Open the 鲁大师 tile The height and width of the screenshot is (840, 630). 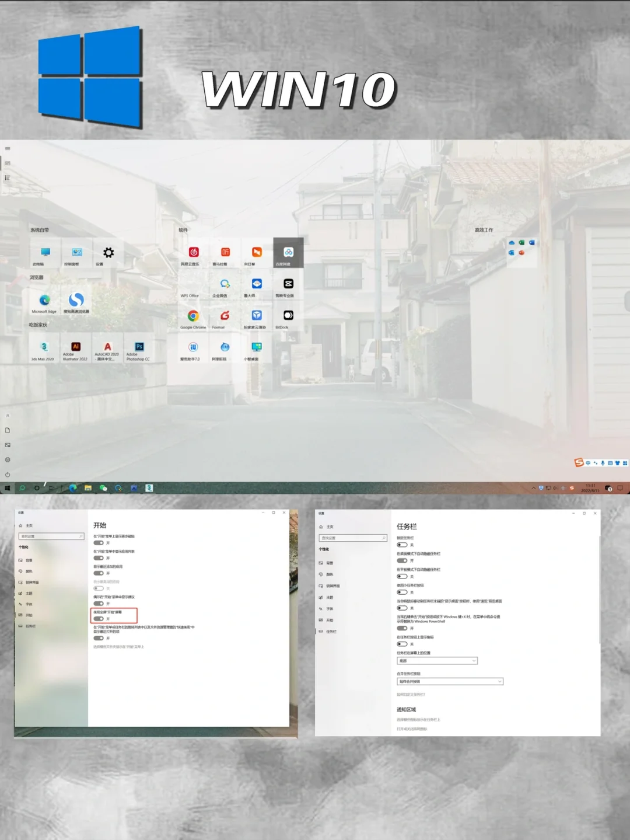[x=257, y=285]
